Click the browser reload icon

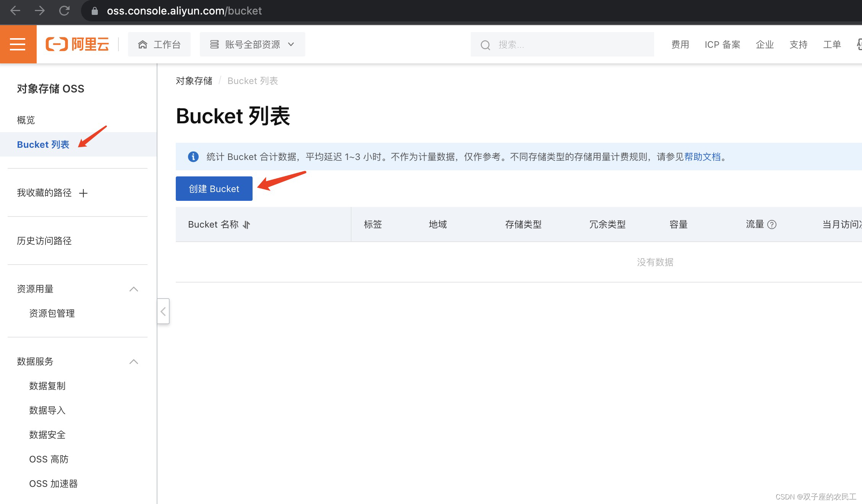(x=64, y=11)
